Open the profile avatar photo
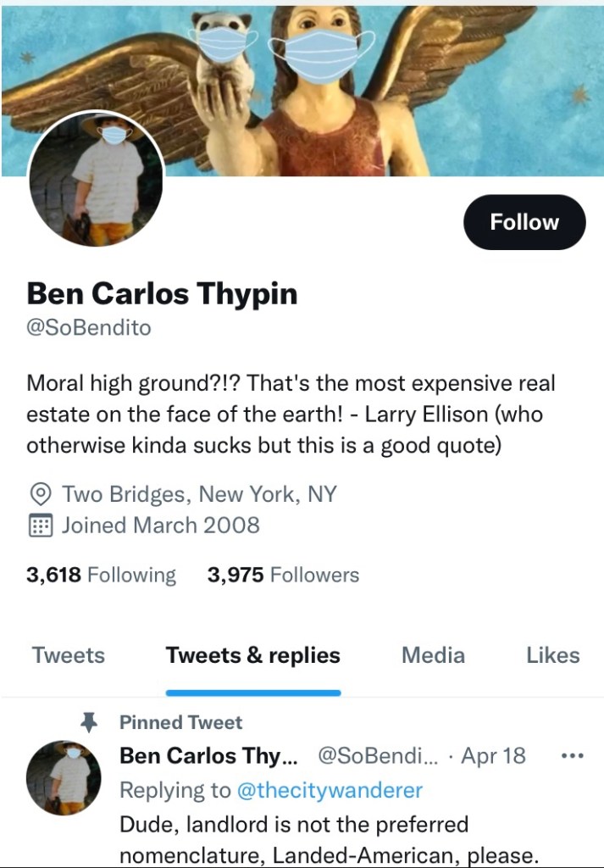Viewport: 604px width, 868px height. click(x=97, y=179)
